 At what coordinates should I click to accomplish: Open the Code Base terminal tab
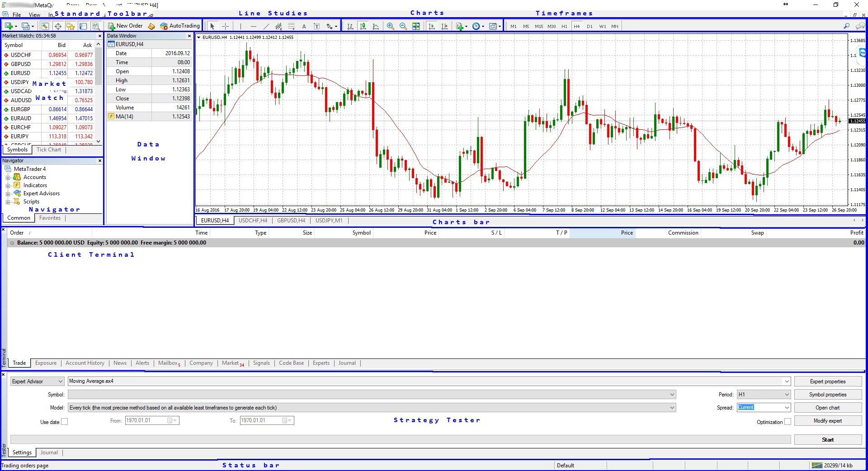pos(292,363)
